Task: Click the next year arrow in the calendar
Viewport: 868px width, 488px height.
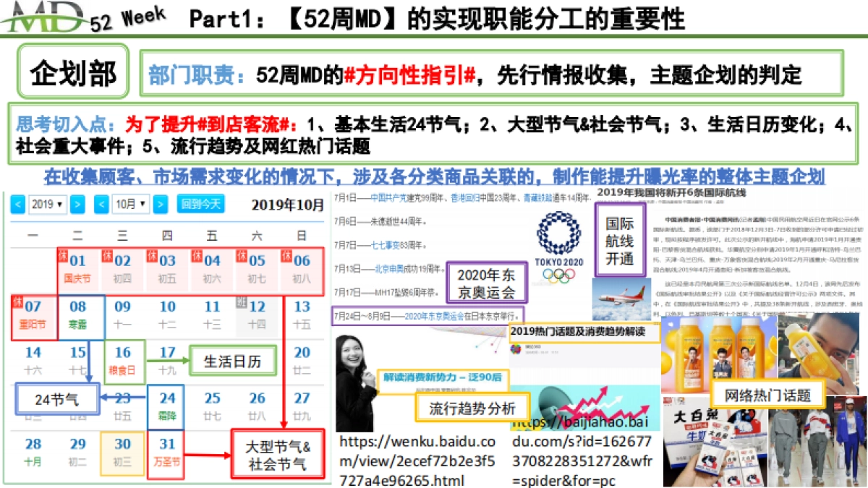Action: coord(76,204)
